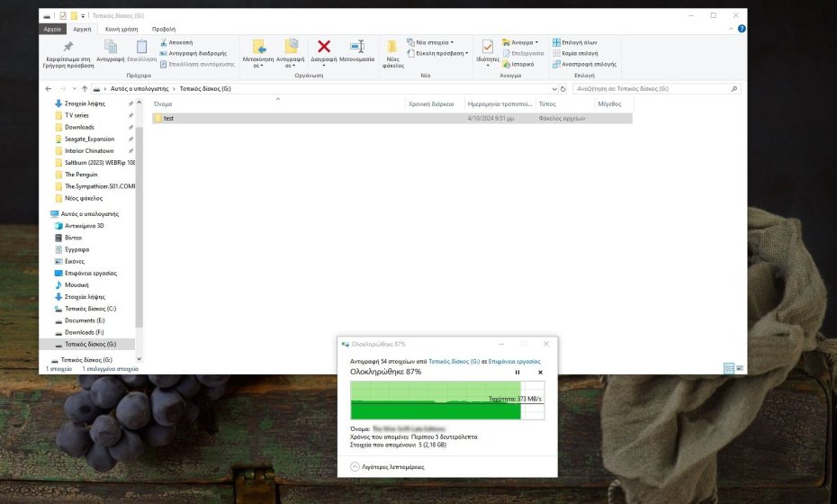Screen dimensions: 837x504
Task: Click the navigation pane scrollbar down arrow
Action: click(139, 359)
